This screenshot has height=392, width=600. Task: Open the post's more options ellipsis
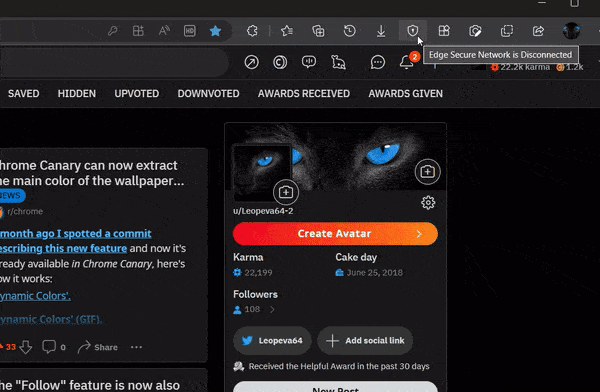[136, 347]
